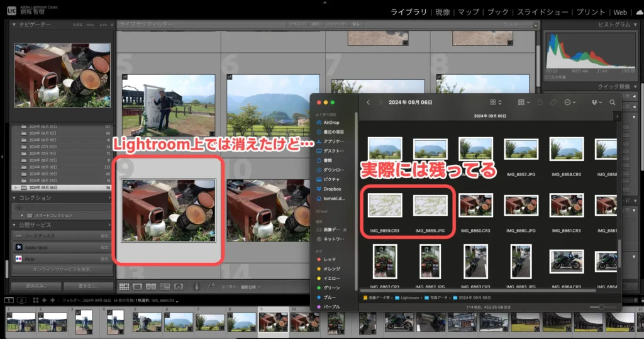
Task: Switch to the 現像 module
Action: pyautogui.click(x=442, y=12)
